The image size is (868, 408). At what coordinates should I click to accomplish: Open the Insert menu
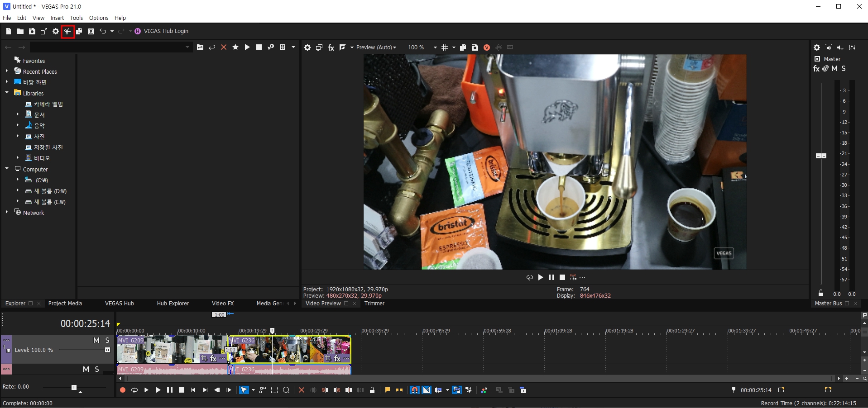pos(57,18)
